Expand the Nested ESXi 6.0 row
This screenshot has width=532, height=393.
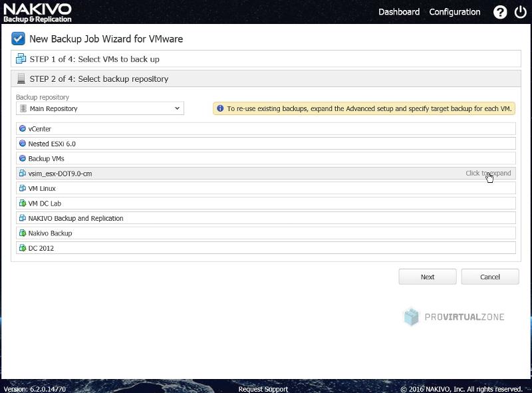(265, 144)
